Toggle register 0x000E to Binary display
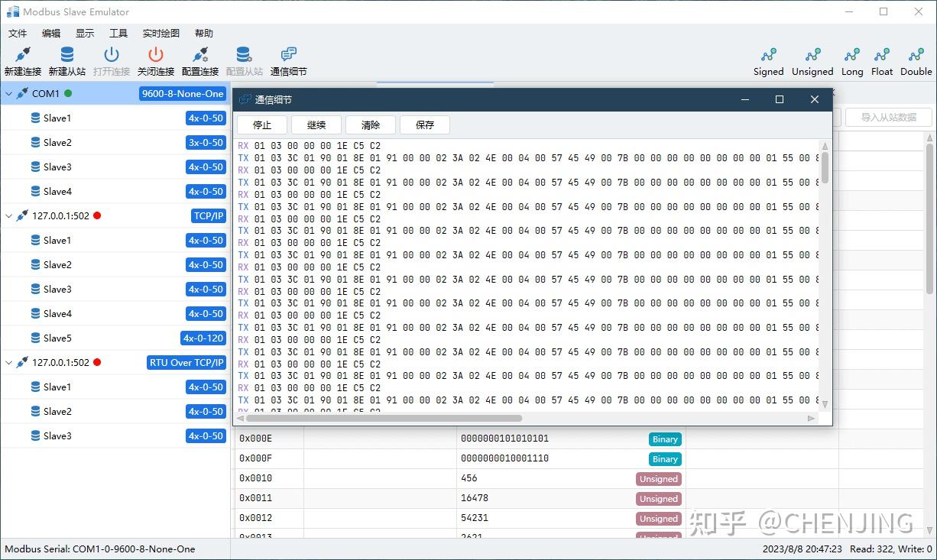Viewport: 937px width, 560px height. [664, 439]
